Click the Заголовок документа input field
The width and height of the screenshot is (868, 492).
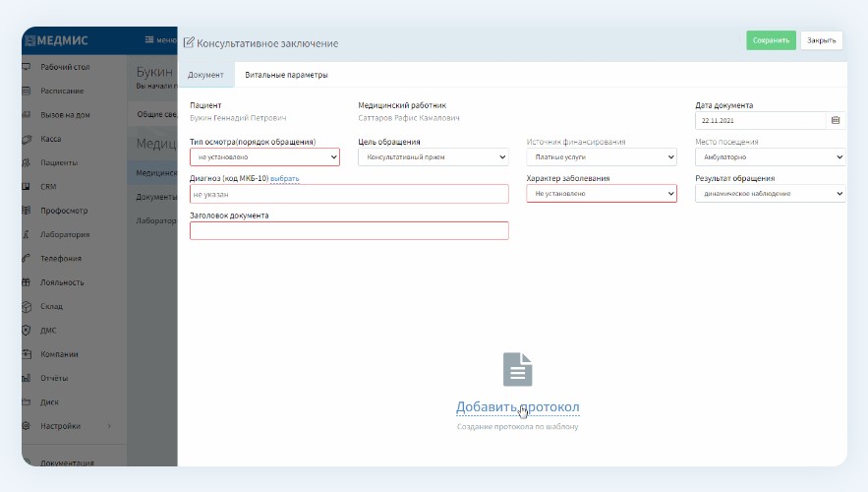[x=349, y=230]
